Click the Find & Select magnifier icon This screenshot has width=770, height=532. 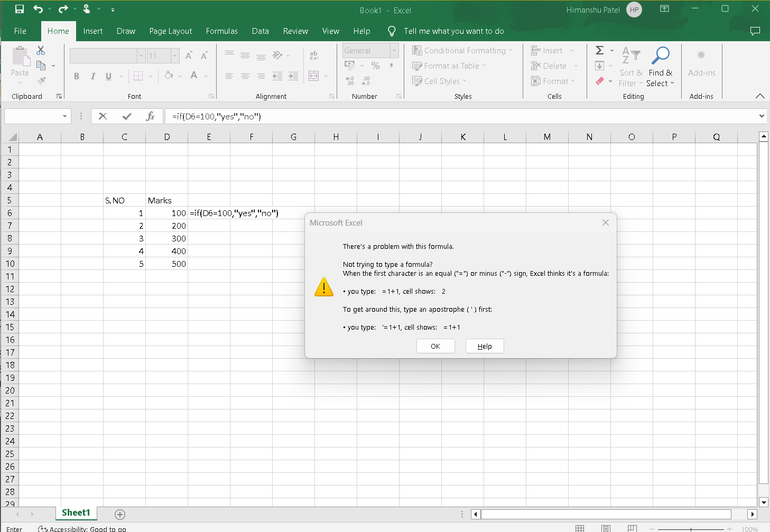[x=661, y=55]
